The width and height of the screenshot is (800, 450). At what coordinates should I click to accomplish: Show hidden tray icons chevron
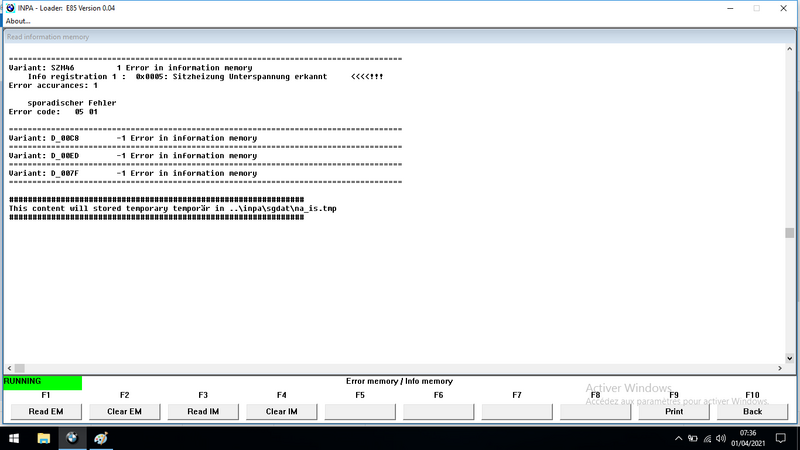tap(678, 438)
